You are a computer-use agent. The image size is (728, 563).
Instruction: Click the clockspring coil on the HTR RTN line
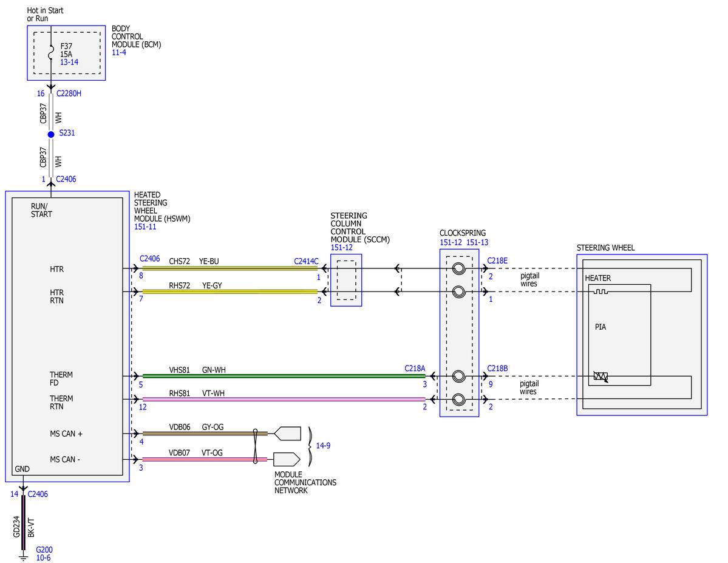coord(458,292)
